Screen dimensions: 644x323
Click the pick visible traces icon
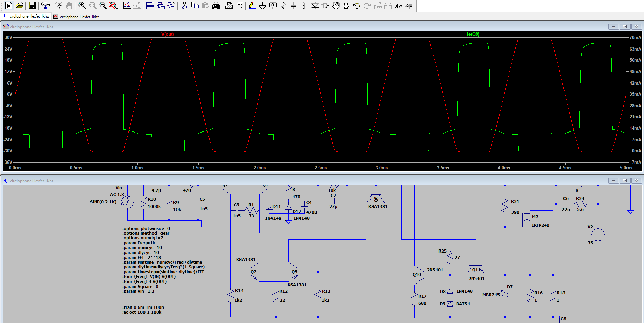[127, 6]
